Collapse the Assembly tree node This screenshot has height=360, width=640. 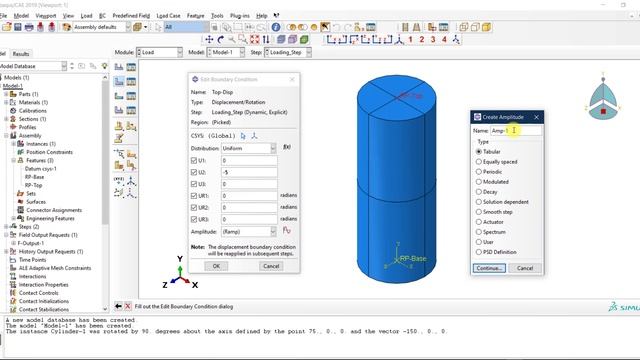click(x=7, y=136)
